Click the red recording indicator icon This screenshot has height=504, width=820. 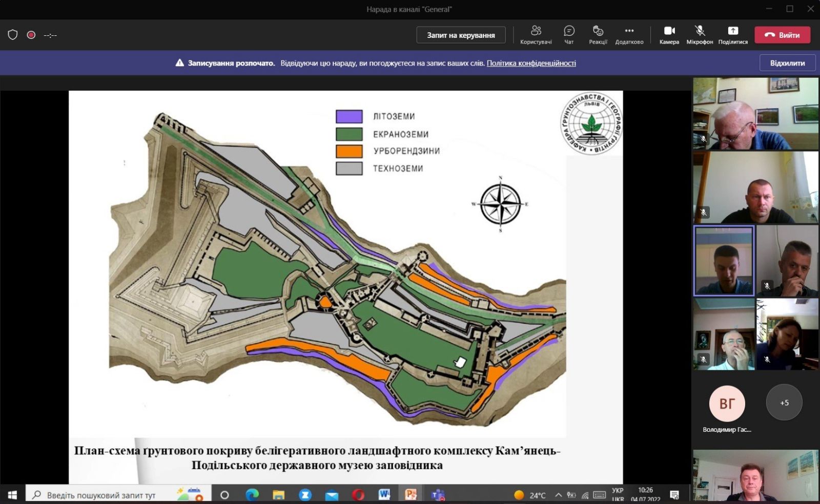click(31, 35)
